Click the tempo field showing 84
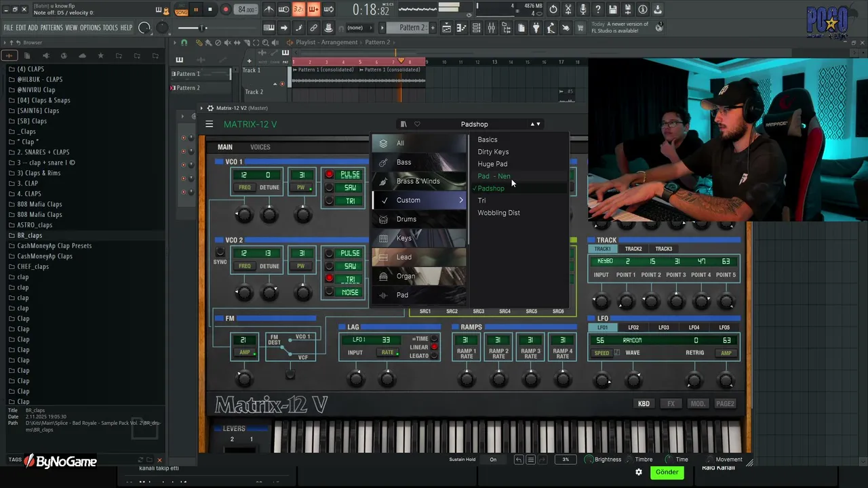Viewport: 868px width, 488px height. 245,9
